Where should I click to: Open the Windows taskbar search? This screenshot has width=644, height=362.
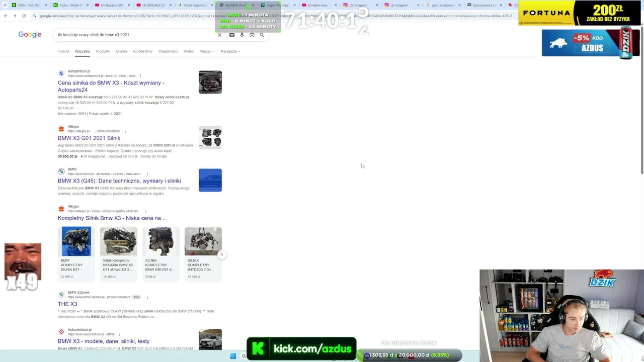point(244,356)
